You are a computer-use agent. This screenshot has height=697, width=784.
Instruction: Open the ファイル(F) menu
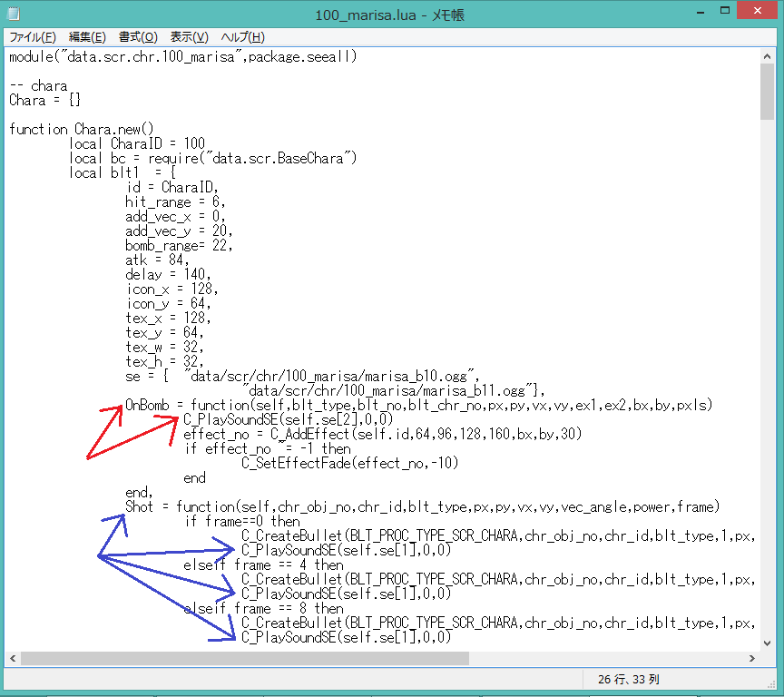(x=33, y=37)
